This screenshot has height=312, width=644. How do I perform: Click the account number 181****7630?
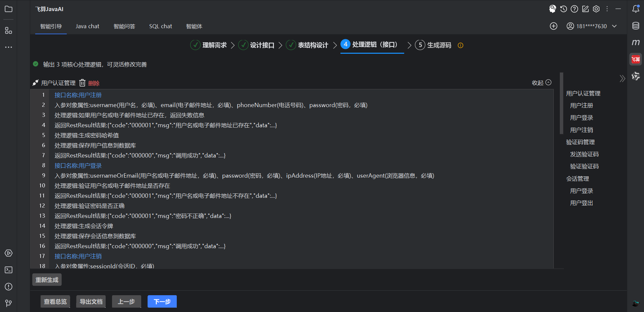592,26
